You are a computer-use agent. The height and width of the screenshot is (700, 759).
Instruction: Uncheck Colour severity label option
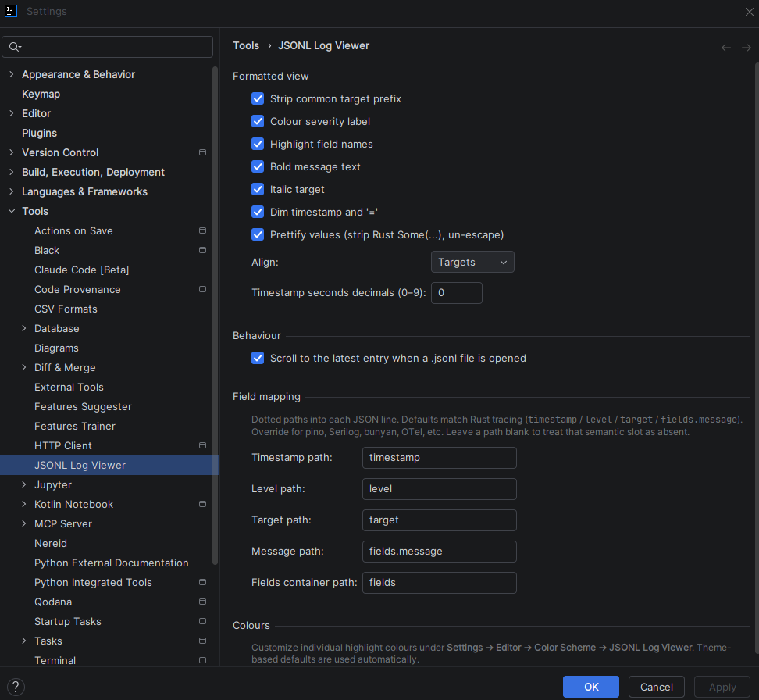pyautogui.click(x=258, y=122)
